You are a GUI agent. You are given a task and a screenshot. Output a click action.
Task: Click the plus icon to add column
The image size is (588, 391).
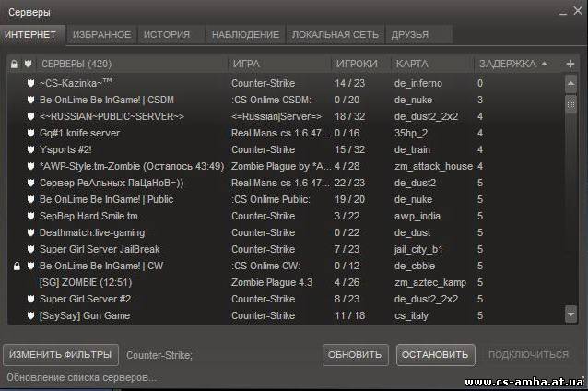pyautogui.click(x=570, y=64)
